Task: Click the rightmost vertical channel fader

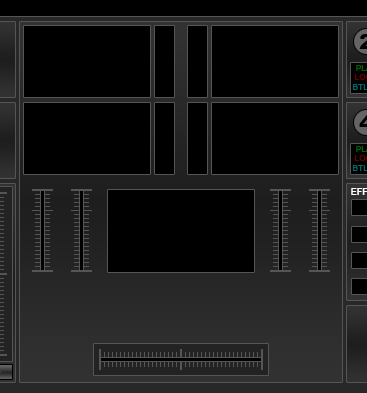Action: 319,230
